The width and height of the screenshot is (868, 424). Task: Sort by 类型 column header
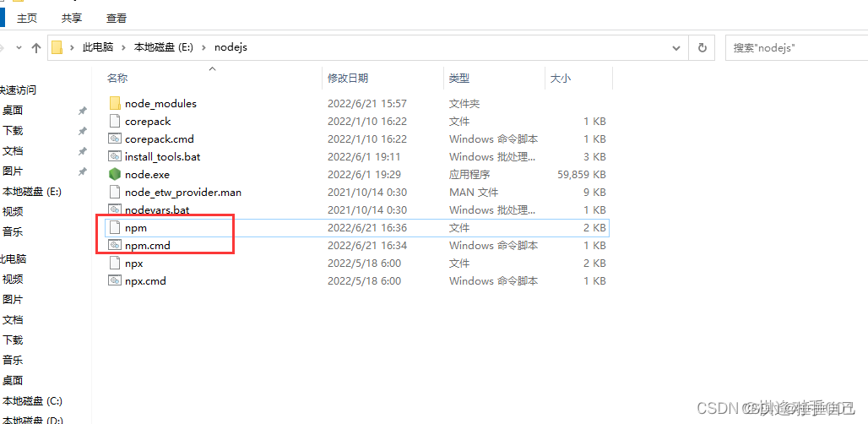(x=459, y=79)
